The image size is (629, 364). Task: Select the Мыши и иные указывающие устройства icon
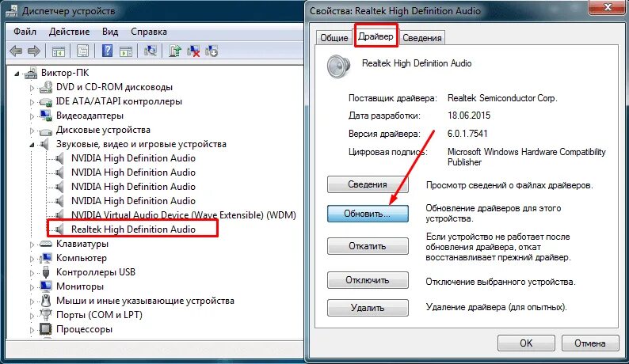(x=46, y=301)
